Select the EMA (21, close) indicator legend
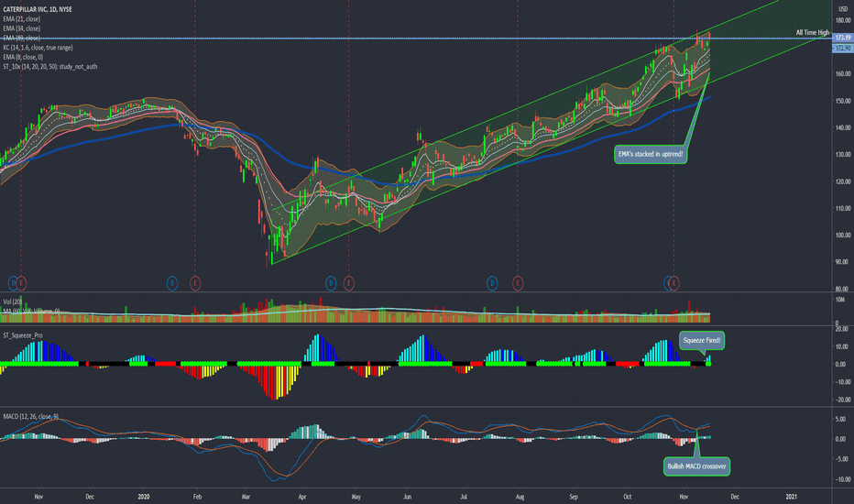 pos(22,19)
